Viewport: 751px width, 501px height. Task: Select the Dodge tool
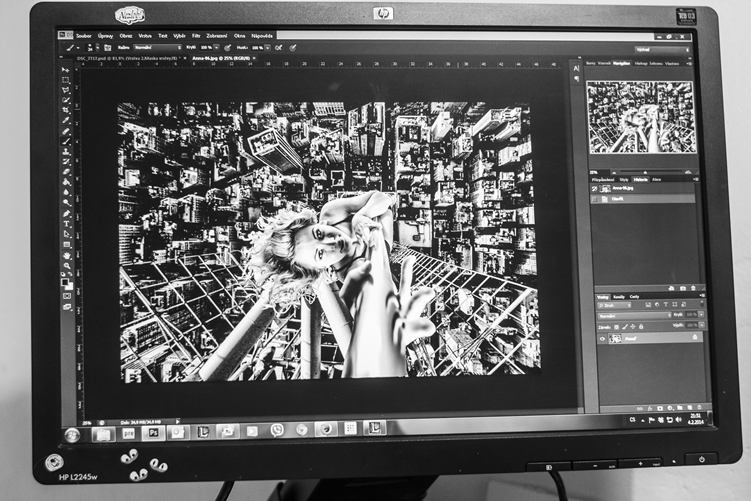[67, 202]
